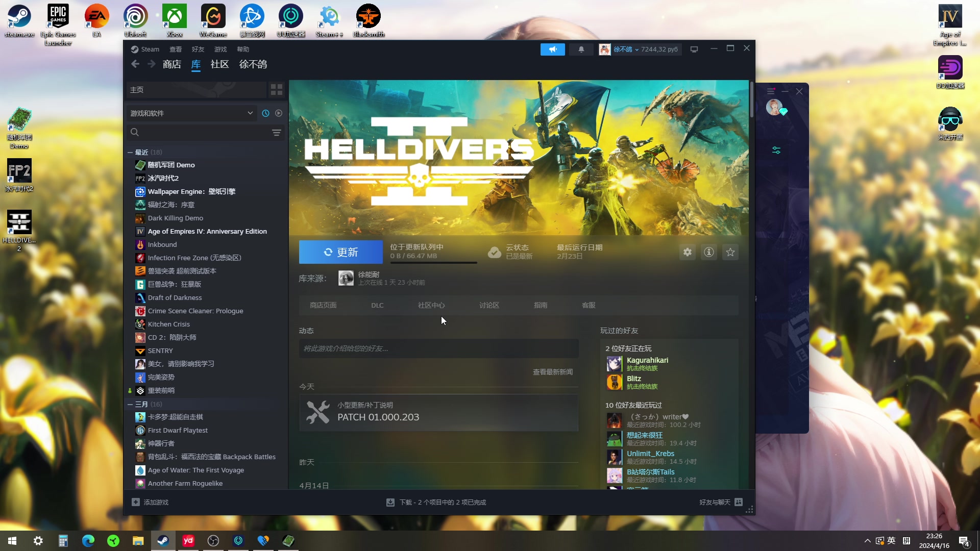The width and height of the screenshot is (980, 551).
Task: Collapse the 三月 games group
Action: click(130, 405)
